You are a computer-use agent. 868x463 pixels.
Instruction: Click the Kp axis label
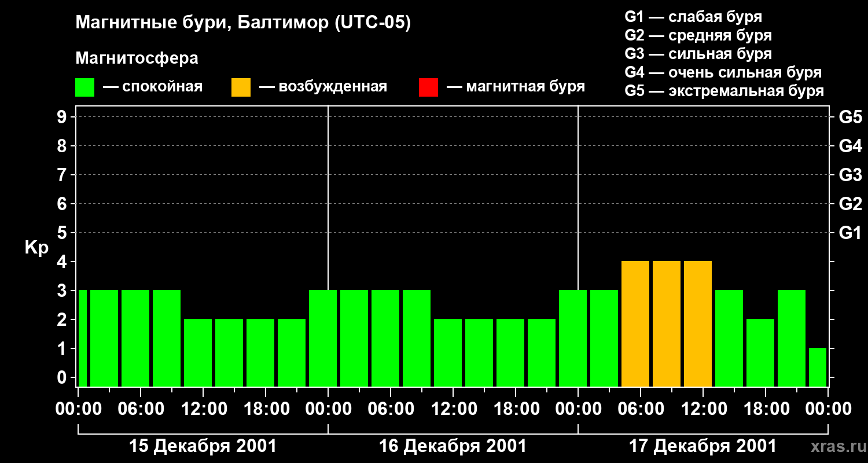(36, 248)
